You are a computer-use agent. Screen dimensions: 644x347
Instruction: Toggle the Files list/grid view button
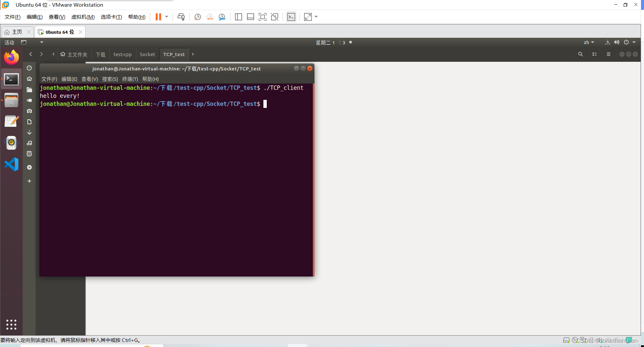point(595,54)
